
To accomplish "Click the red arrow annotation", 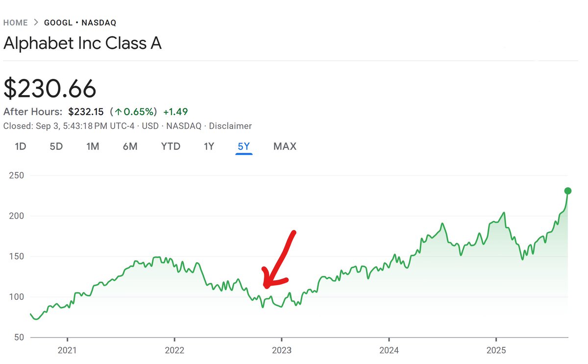I will 278,260.
